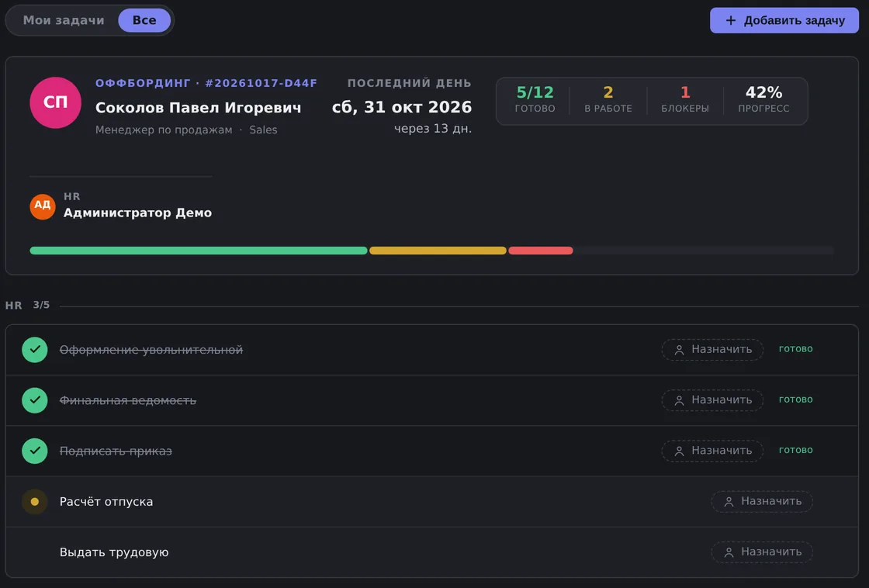Uncheck the Финальная ведомость task checkmark
Viewport: 869px width, 588px height.
[34, 400]
